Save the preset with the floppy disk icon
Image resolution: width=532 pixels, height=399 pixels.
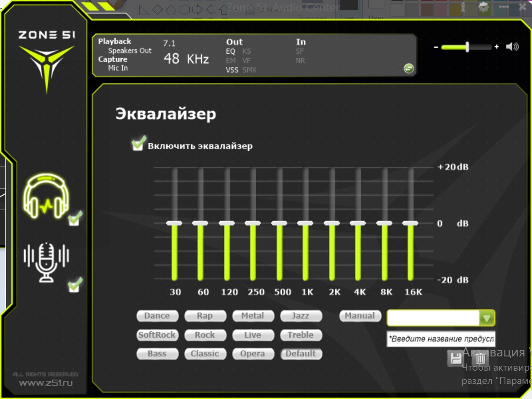(456, 358)
